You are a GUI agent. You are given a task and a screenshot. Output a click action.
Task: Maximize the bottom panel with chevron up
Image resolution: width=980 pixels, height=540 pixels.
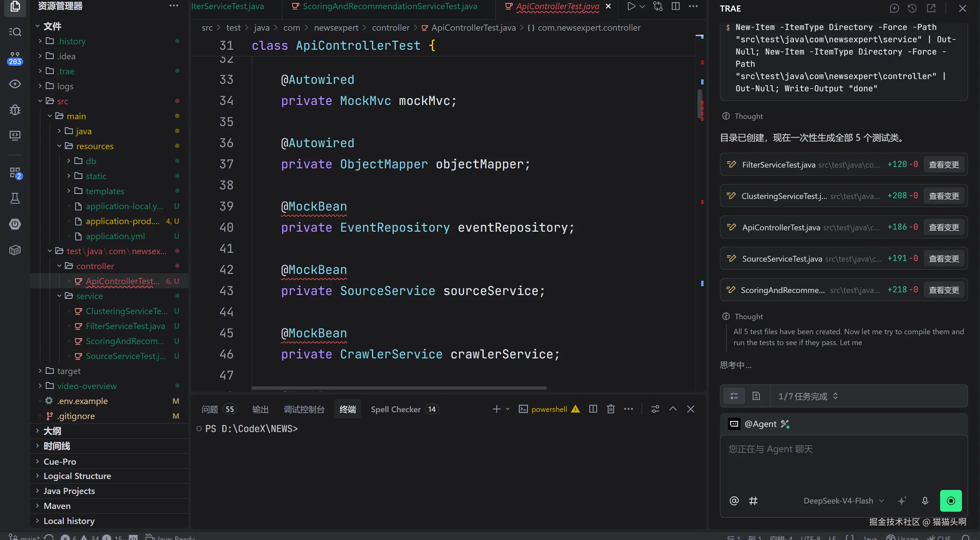click(673, 409)
